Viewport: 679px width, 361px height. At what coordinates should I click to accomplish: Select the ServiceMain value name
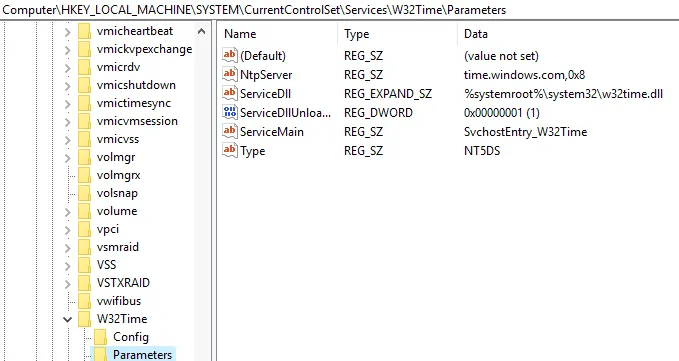pyautogui.click(x=272, y=132)
